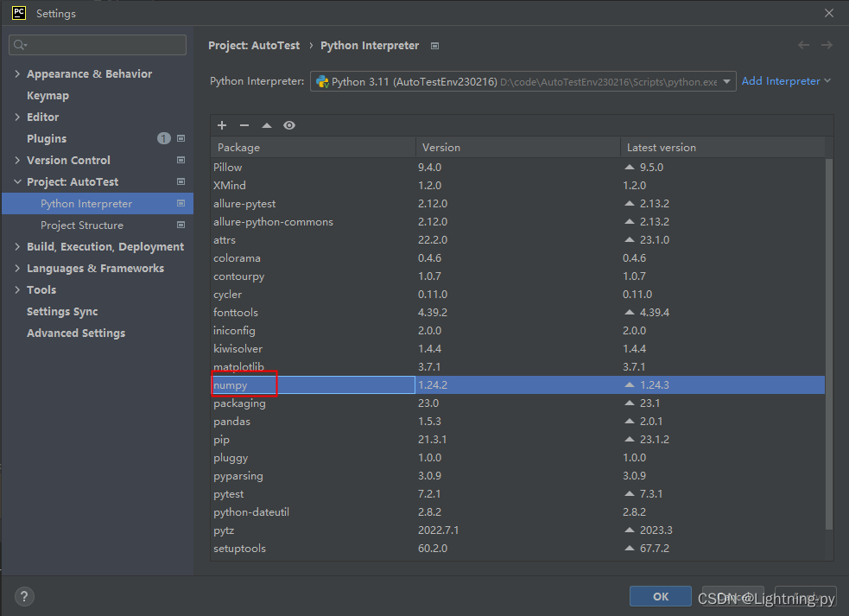Click the install package plus icon
849x616 pixels.
pyautogui.click(x=222, y=125)
